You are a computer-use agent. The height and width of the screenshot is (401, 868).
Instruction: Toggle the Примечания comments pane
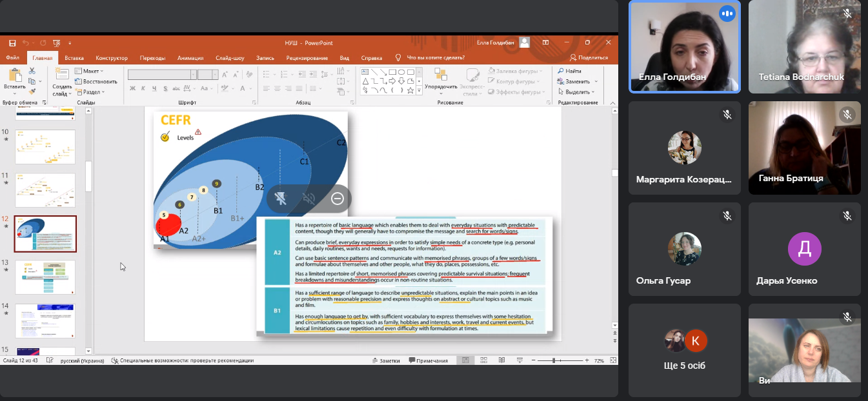(428, 360)
